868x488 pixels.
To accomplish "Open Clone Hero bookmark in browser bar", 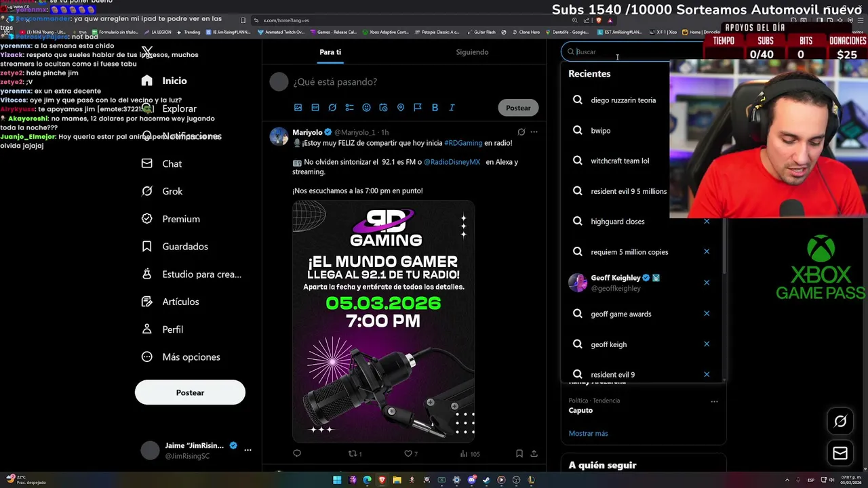I will [526, 32].
